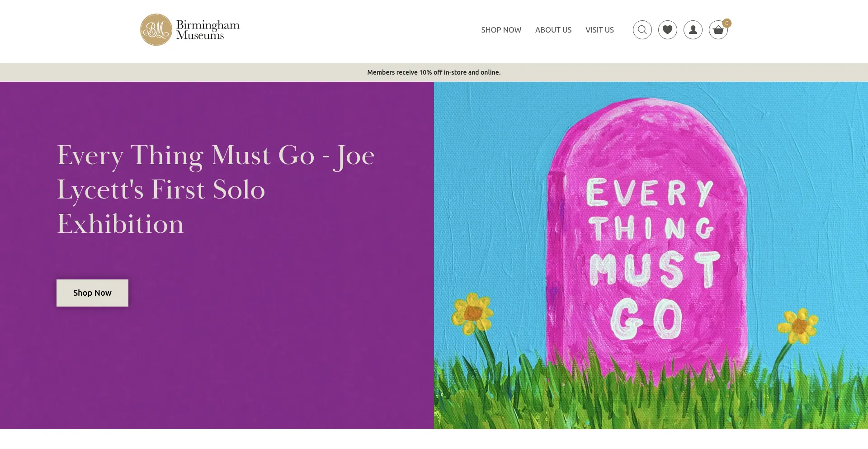868x449 pixels.
Task: Click the Every Thing Must Go exhibition heading
Action: pyautogui.click(x=216, y=189)
